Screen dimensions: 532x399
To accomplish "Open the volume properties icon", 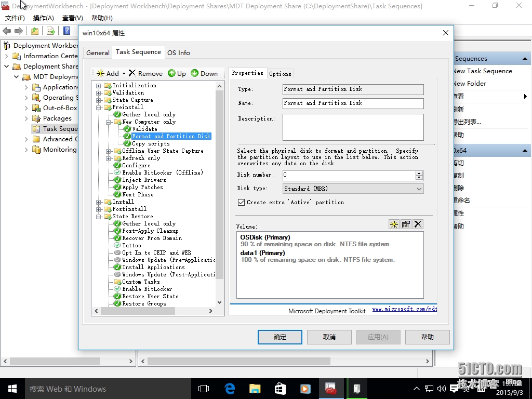I will [406, 224].
